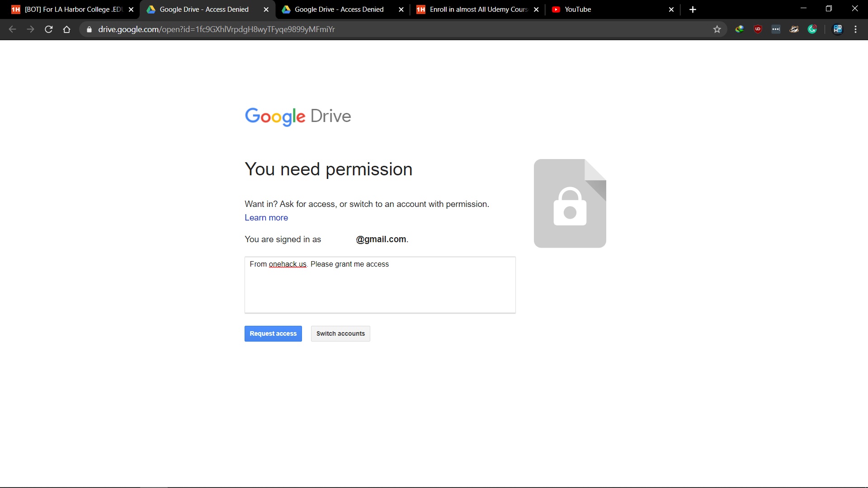Reload the current page

[49, 29]
